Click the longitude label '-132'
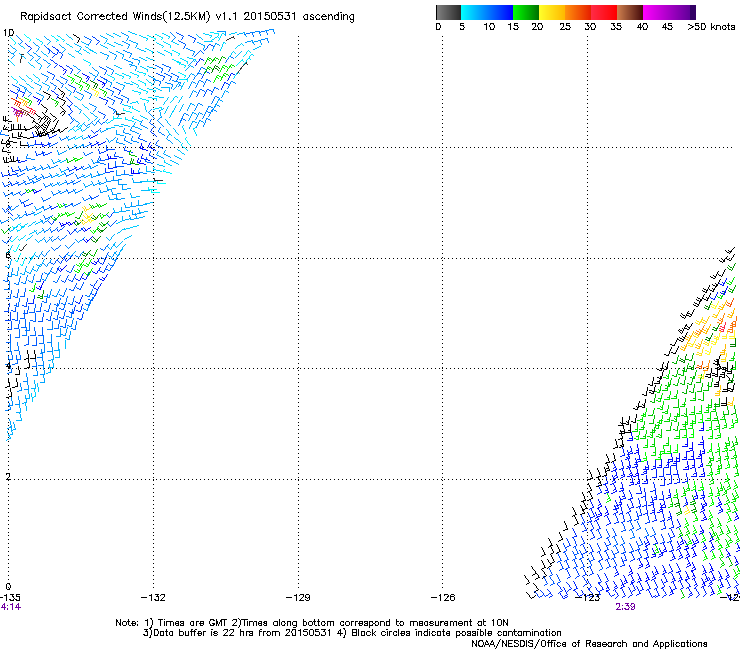Viewport: 740px width, 650px height. pyautogui.click(x=153, y=598)
